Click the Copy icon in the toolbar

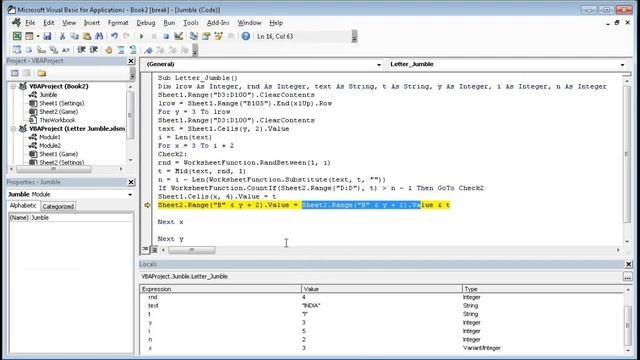pos(75,36)
